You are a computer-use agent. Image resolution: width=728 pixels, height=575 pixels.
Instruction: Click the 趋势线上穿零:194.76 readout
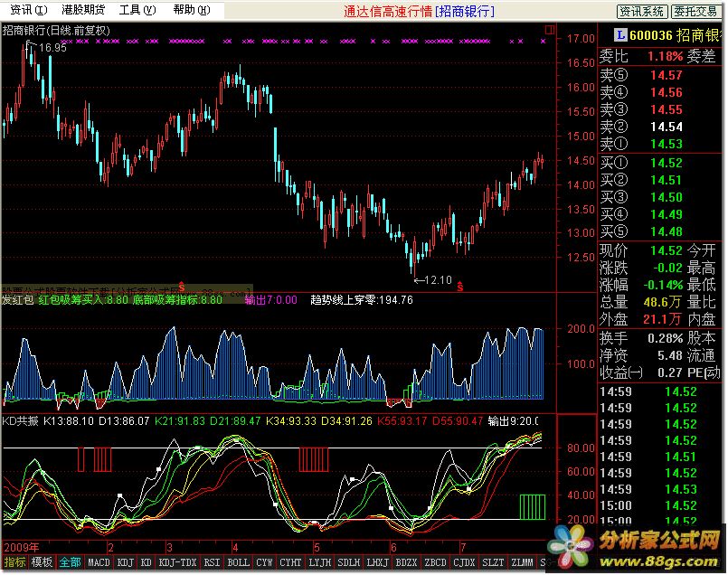click(362, 300)
